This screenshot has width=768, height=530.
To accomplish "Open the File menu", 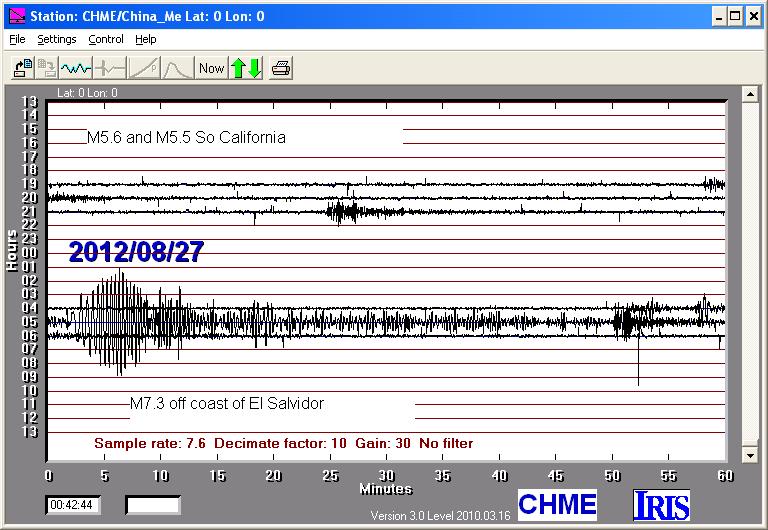I will (16, 40).
